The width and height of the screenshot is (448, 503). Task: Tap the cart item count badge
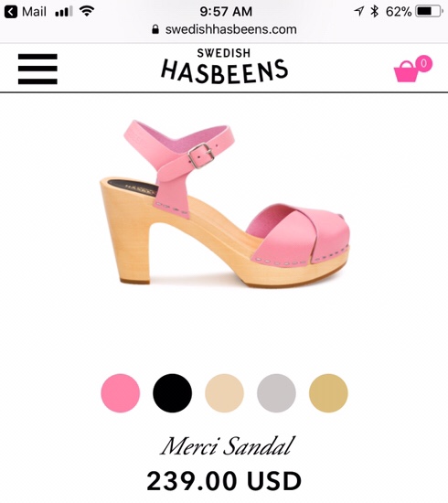tap(423, 63)
